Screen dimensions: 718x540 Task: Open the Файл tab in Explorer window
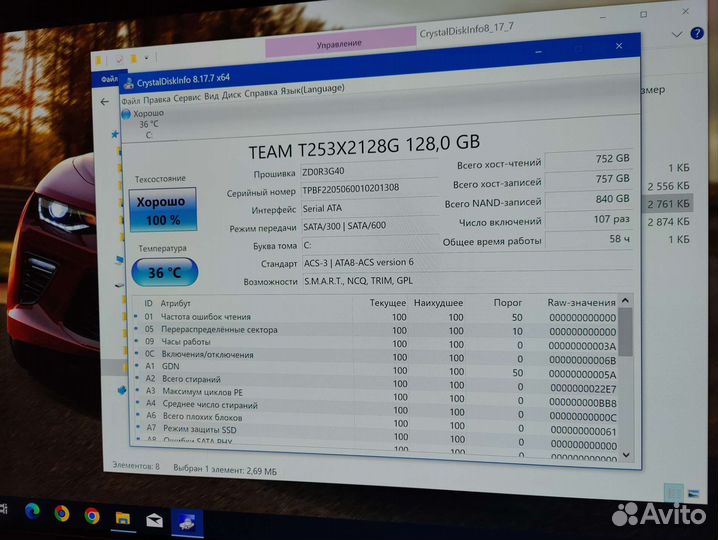[109, 79]
